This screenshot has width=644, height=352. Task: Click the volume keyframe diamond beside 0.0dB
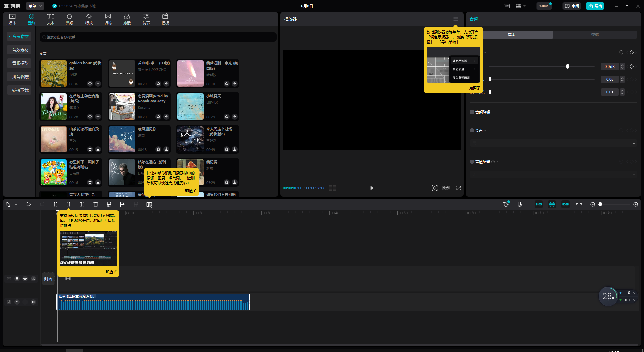pos(632,67)
